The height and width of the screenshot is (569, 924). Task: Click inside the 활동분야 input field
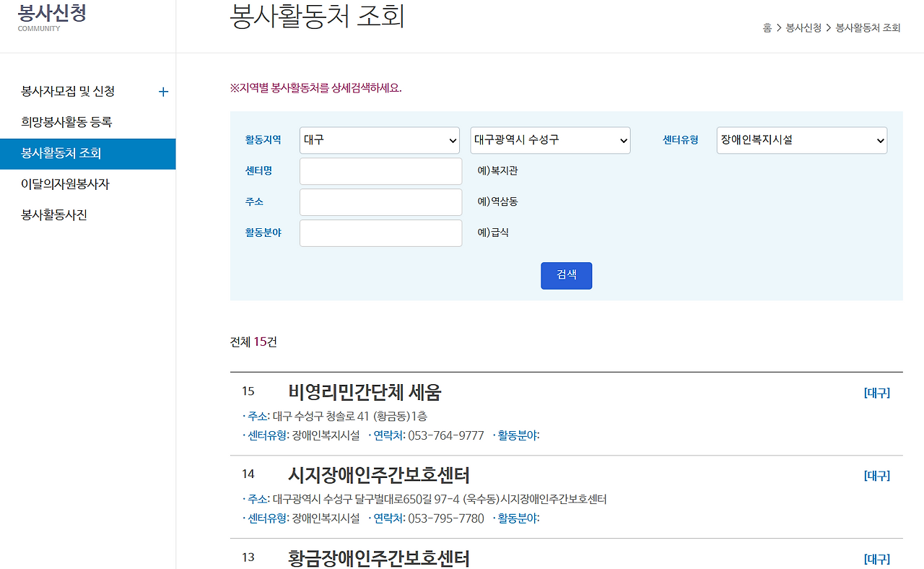click(380, 233)
